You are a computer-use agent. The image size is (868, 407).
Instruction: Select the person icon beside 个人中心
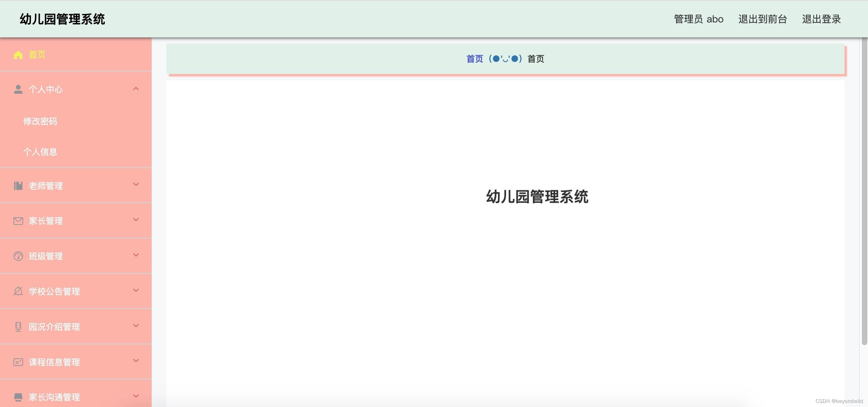pos(18,89)
